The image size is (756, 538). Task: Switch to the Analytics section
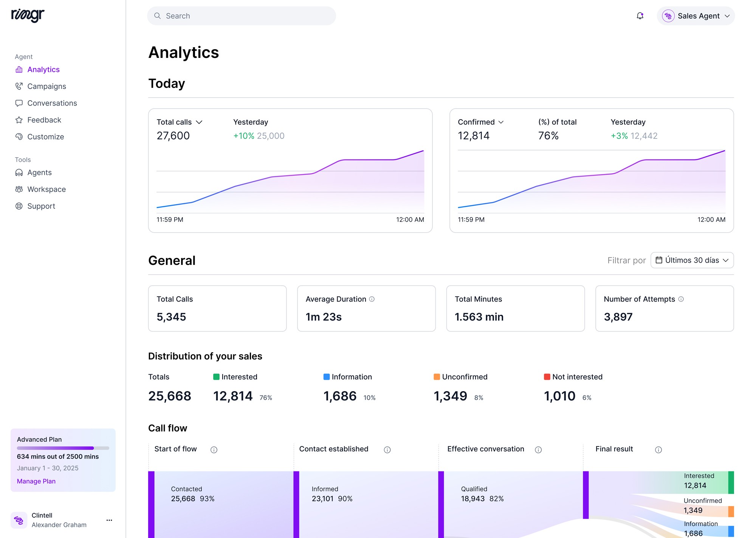tap(43, 69)
